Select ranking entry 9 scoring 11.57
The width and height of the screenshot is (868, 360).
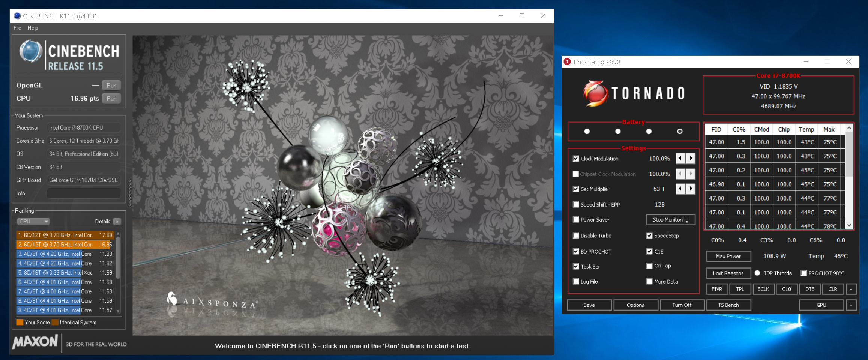click(x=65, y=310)
